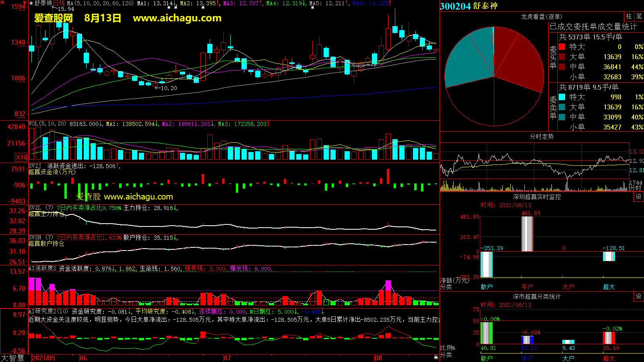Select the 日线 period label
This screenshot has height=362, width=644.
(59, 3)
